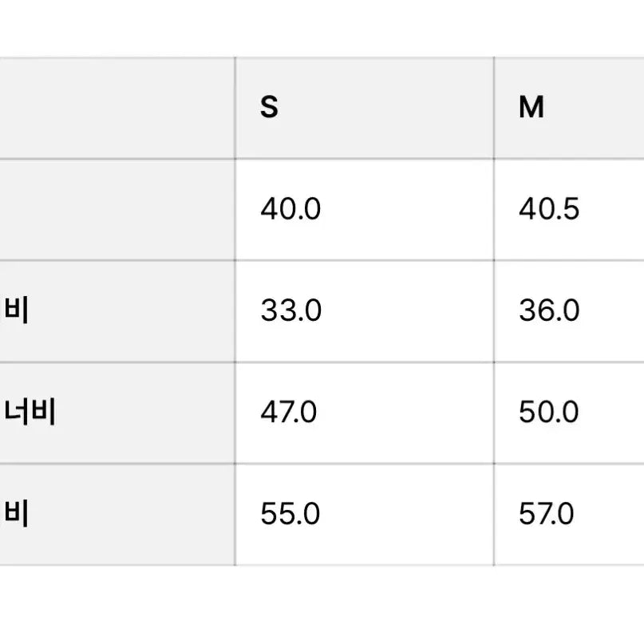644x644 pixels.
Task: Click the S size column header
Action: coord(270,108)
